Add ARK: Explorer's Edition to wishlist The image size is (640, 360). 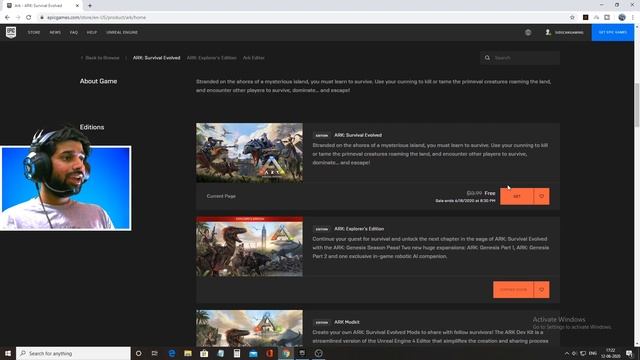pyautogui.click(x=542, y=290)
